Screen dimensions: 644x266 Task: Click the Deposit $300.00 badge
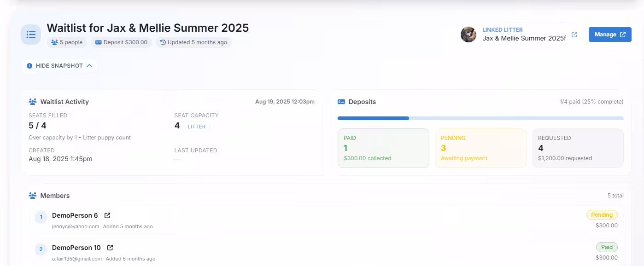coord(121,42)
